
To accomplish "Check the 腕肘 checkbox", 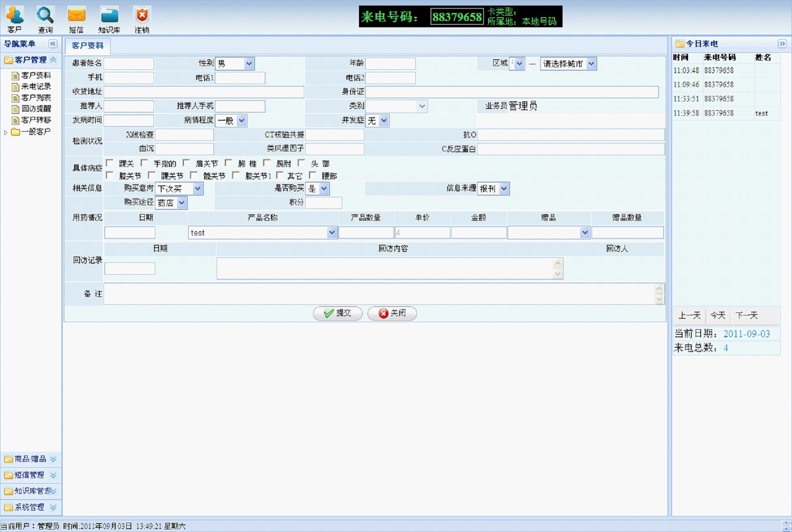I will pyautogui.click(x=267, y=163).
